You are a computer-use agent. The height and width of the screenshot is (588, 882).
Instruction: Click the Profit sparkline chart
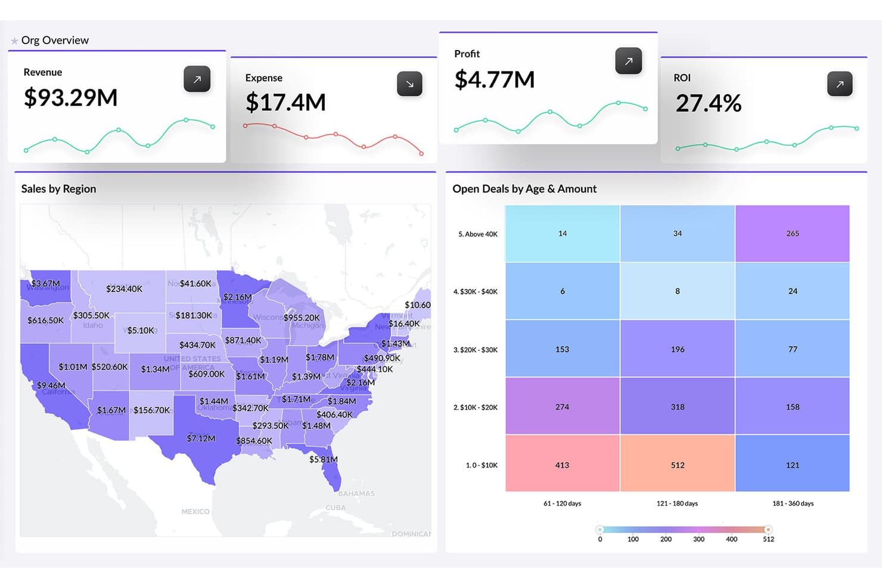tap(551, 117)
